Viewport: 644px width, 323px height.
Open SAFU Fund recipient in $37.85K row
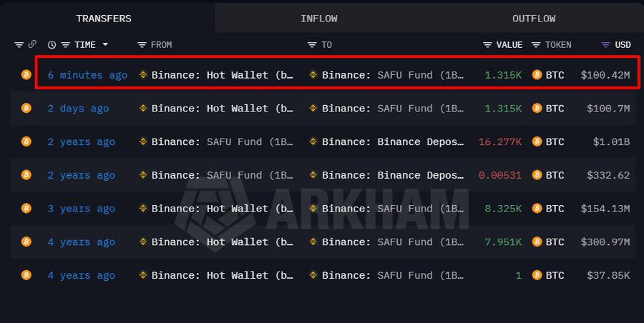393,275
